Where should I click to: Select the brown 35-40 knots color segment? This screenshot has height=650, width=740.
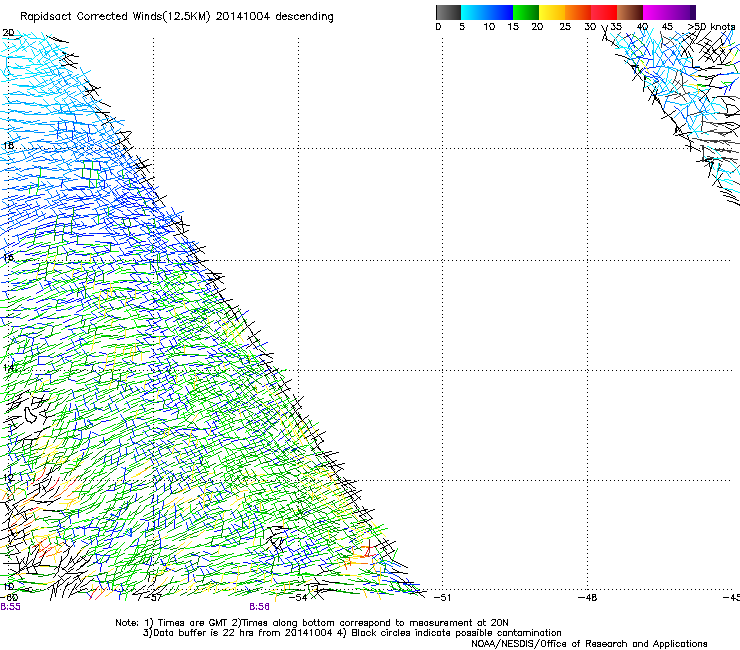click(x=630, y=12)
